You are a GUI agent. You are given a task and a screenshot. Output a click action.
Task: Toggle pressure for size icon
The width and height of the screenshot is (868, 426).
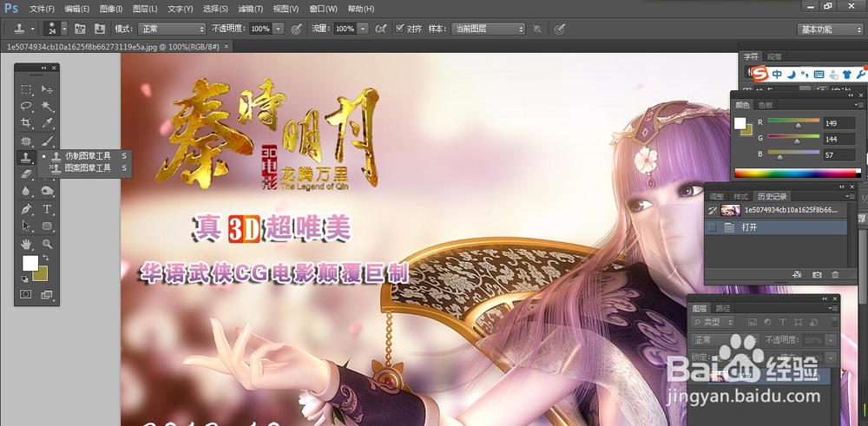point(560,29)
